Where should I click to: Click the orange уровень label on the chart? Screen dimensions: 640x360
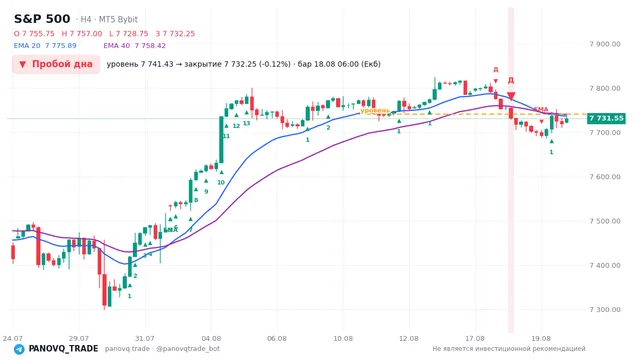[374, 110]
